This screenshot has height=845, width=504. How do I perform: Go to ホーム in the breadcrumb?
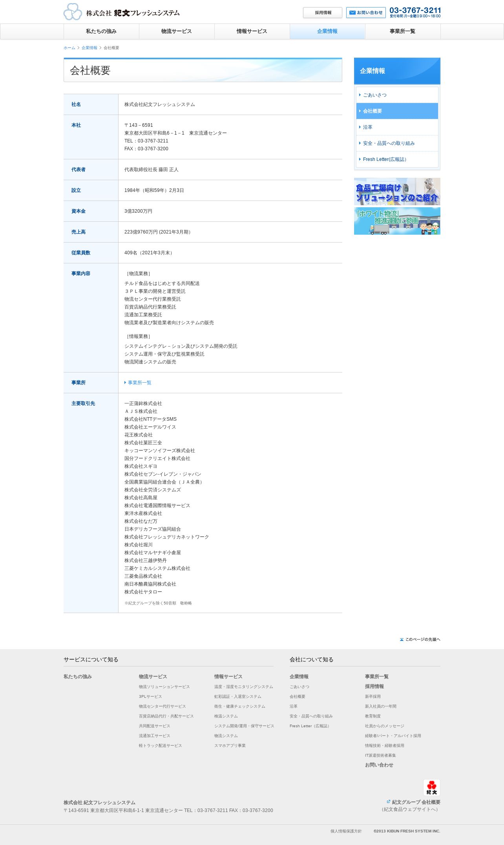pyautogui.click(x=69, y=48)
